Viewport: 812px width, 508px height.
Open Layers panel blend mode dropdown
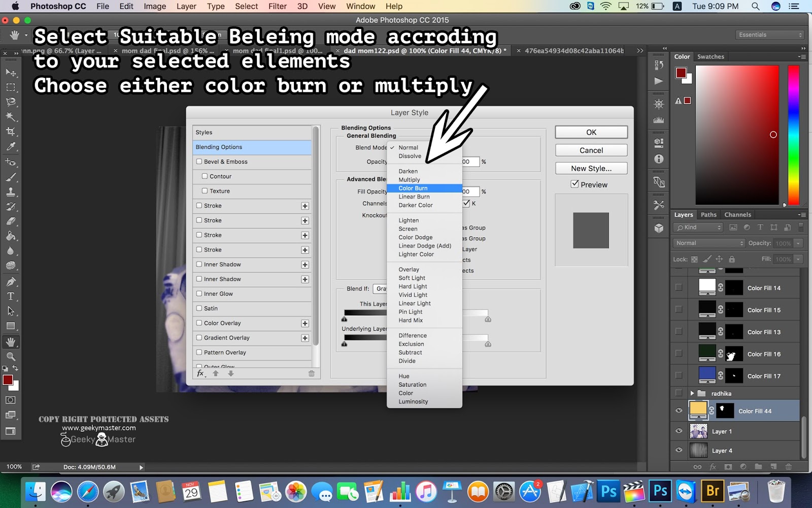709,243
